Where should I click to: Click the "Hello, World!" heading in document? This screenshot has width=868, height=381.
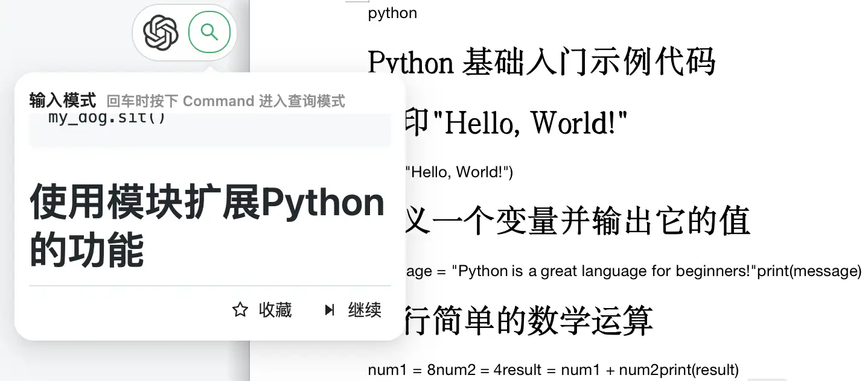pyautogui.click(x=517, y=123)
